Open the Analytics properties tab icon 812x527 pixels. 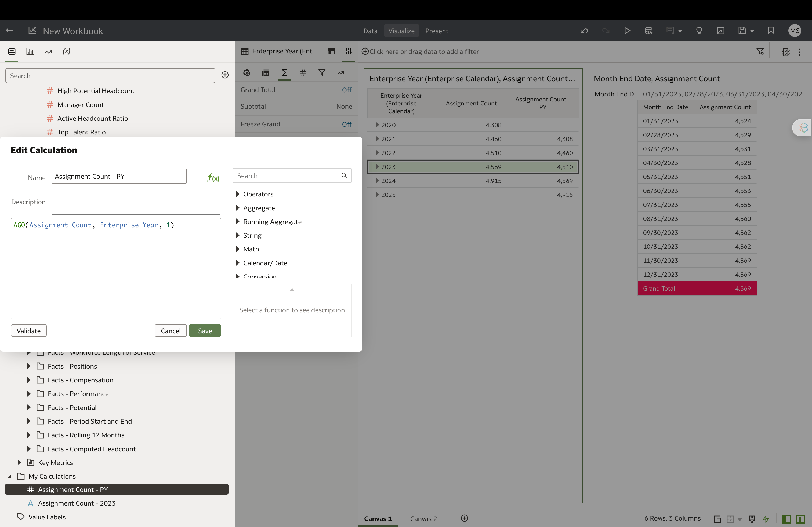341,73
